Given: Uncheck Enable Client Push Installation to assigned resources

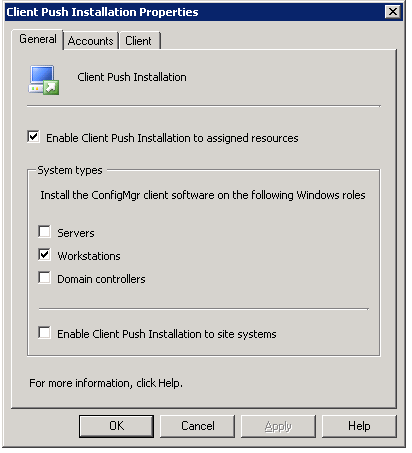Looking at the screenshot, I should click(34, 137).
